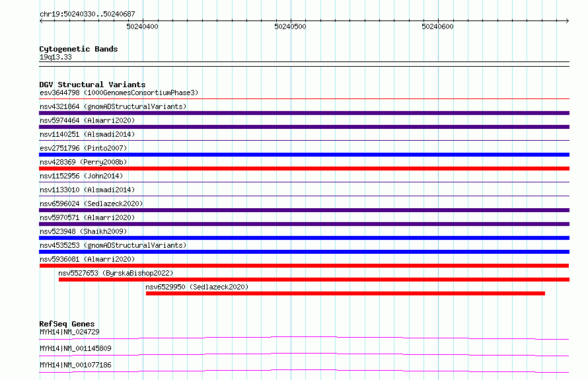This screenshot has width=588, height=380.
Task: Open nsv523948 (Shaikh2009) variant label
Action: pyautogui.click(x=83, y=231)
